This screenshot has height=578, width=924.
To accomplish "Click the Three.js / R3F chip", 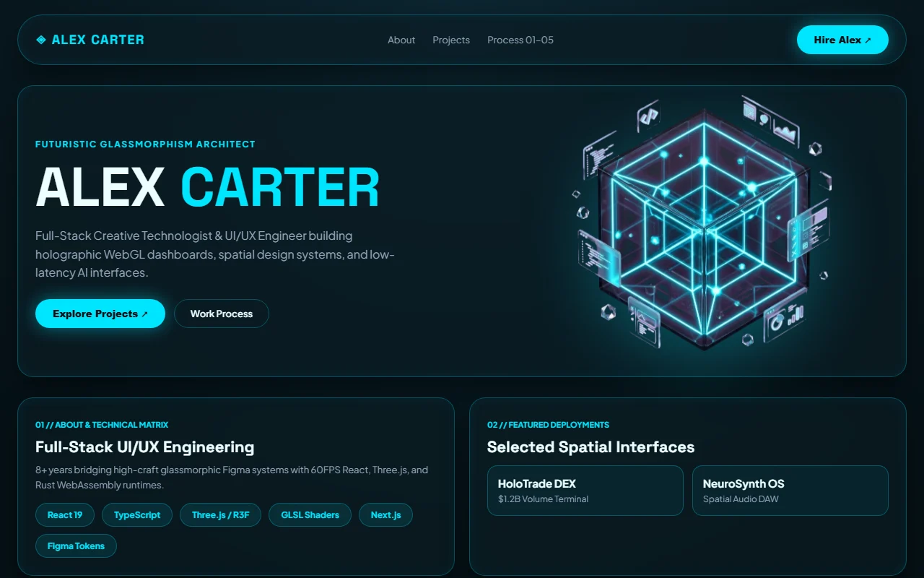I will click(x=221, y=515).
